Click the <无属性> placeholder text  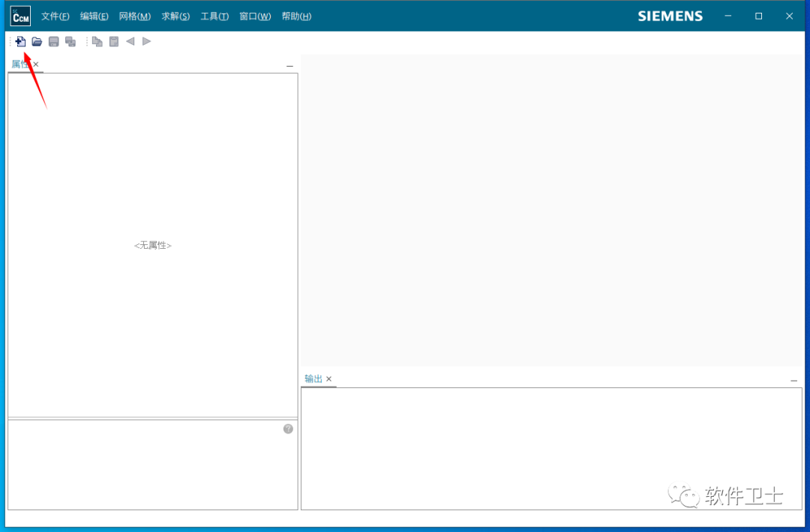[153, 246]
